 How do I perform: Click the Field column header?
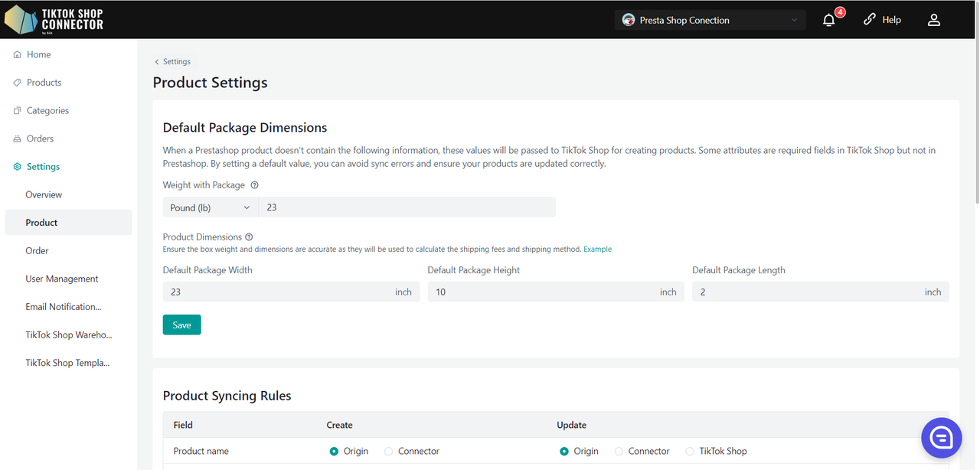click(x=183, y=425)
